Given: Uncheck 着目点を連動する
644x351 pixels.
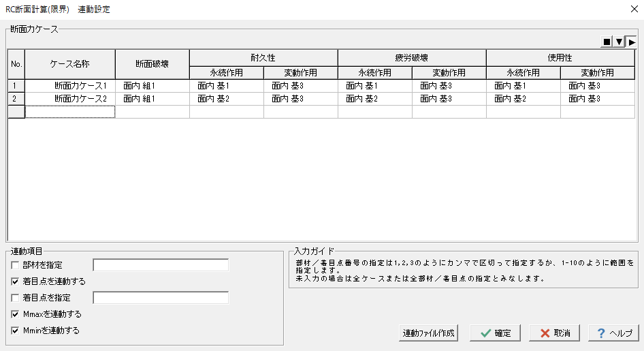Looking at the screenshot, I should click(x=15, y=281).
